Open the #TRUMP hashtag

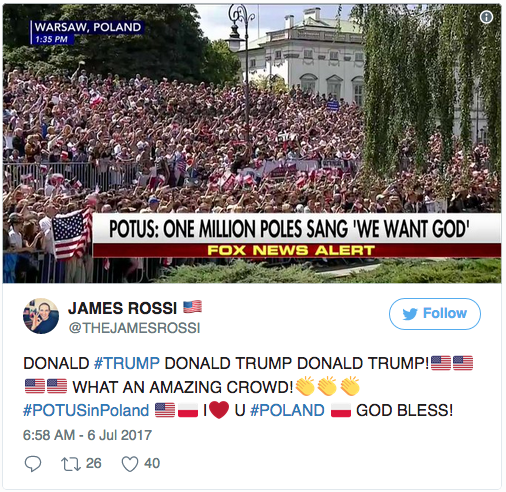point(127,363)
